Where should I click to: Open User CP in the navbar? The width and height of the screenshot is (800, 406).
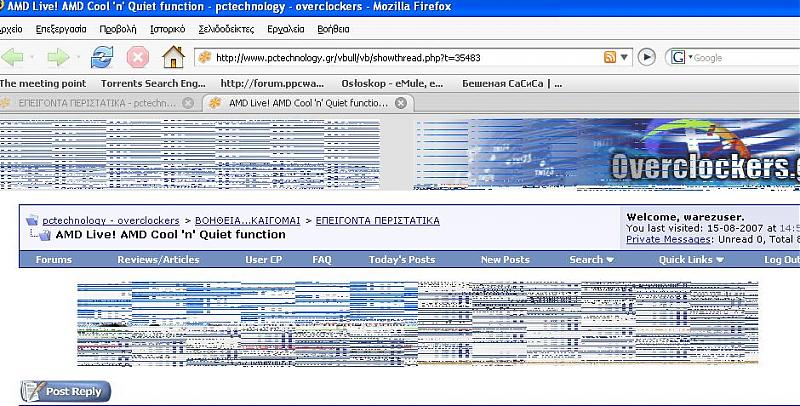pyautogui.click(x=263, y=260)
